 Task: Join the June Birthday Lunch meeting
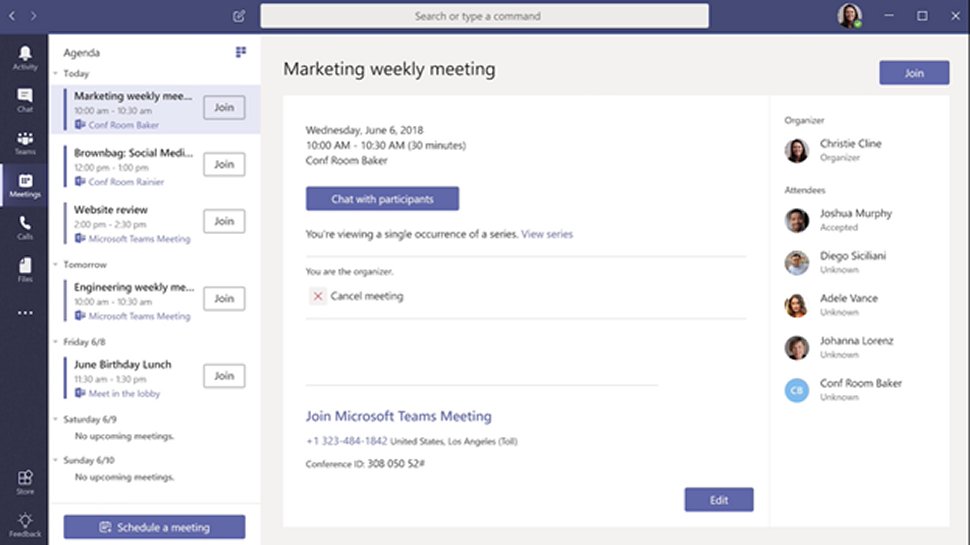[224, 376]
